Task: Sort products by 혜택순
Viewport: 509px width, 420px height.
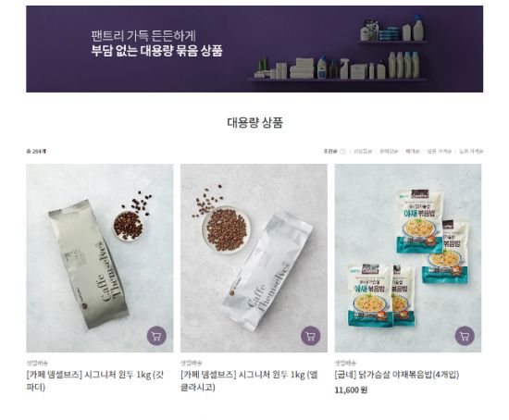Action: coord(412,151)
